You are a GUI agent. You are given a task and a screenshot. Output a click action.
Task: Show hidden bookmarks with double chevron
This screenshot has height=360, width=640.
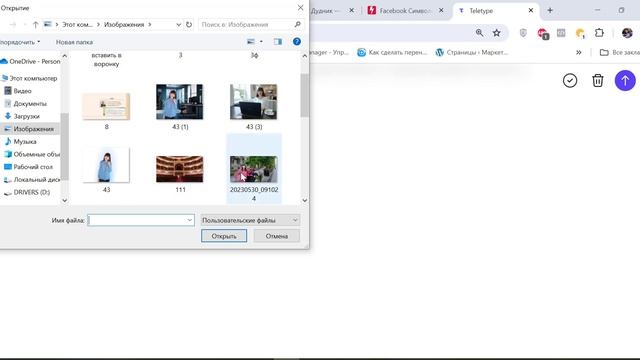point(578,52)
